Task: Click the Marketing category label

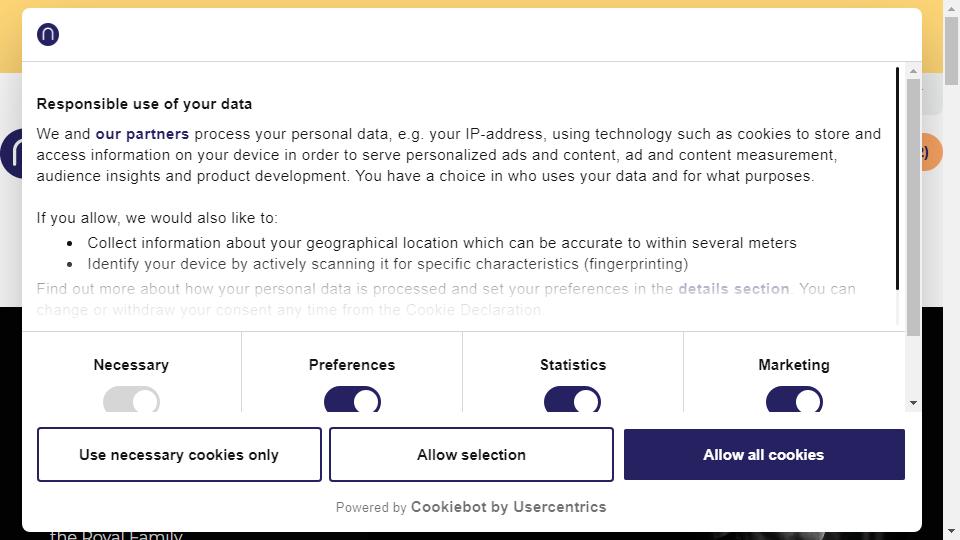Action: point(794,365)
